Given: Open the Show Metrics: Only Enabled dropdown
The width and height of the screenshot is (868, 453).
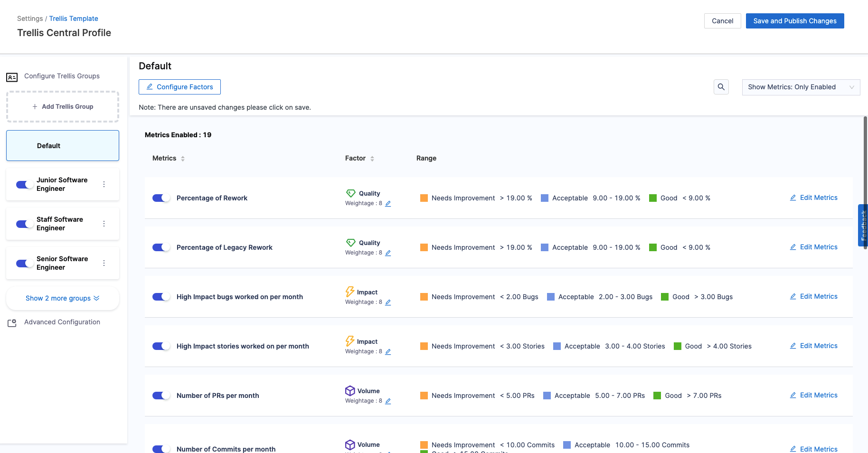Looking at the screenshot, I should click(801, 87).
